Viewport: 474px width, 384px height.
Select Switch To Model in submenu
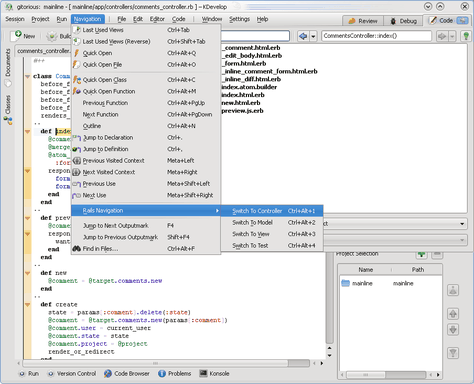[272, 222]
